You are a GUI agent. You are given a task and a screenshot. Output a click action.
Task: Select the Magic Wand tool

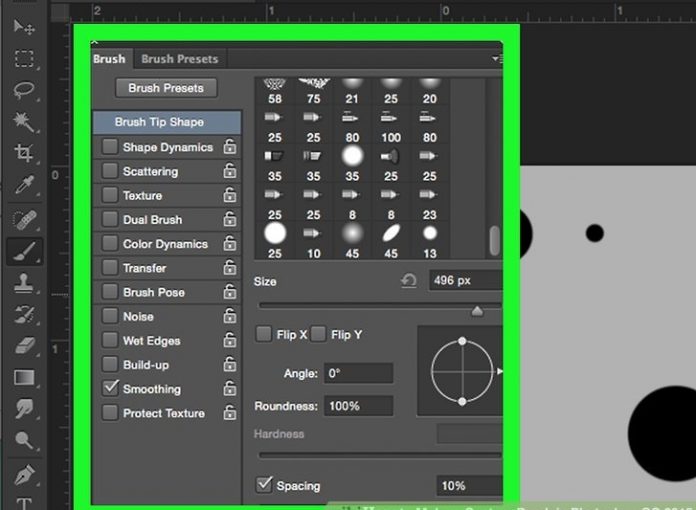pos(24,122)
